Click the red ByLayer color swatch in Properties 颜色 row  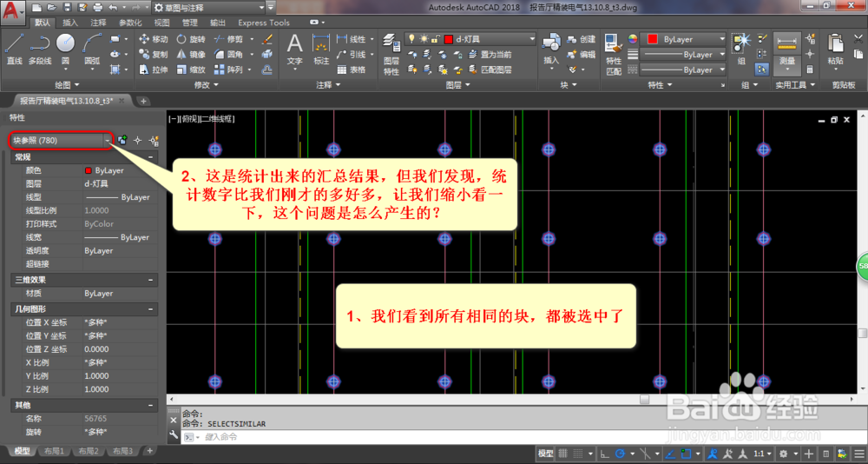coord(88,171)
